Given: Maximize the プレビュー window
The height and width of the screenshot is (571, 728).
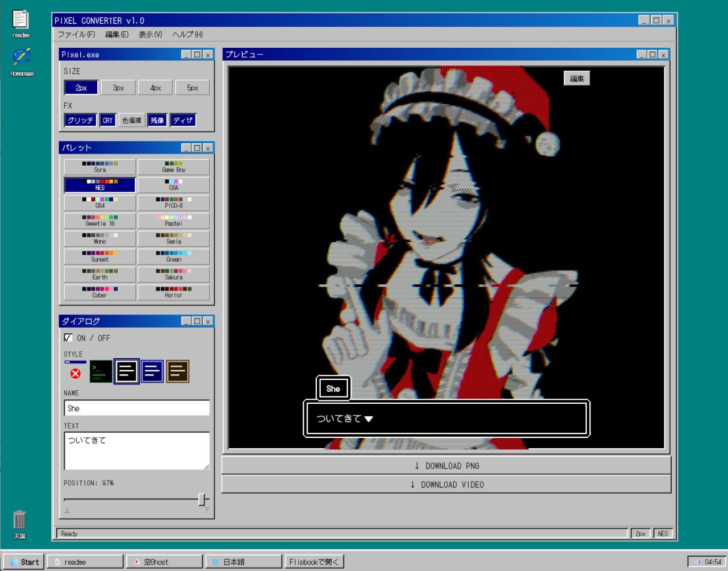Looking at the screenshot, I should tap(652, 55).
